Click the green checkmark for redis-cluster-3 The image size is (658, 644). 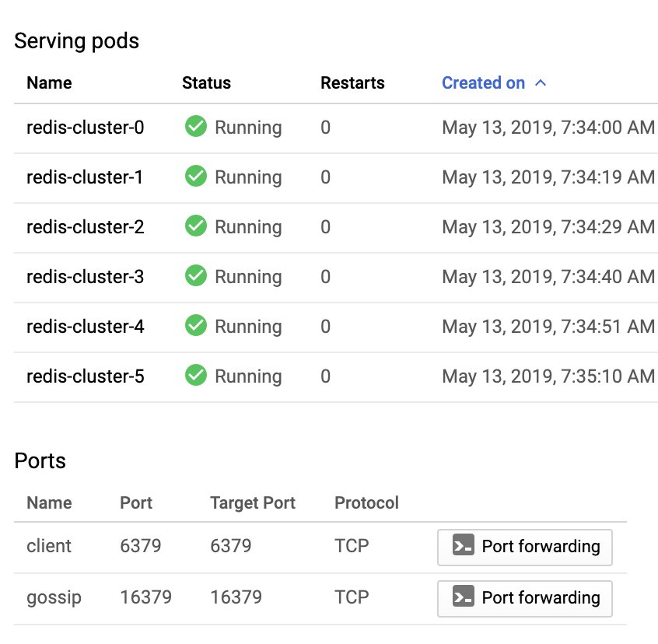[196, 276]
